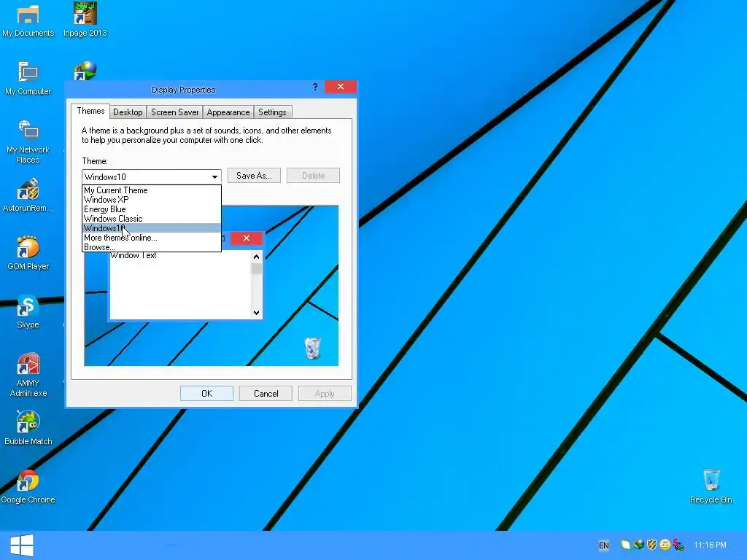Select the Skype desktop icon
The height and width of the screenshot is (560, 747).
[x=28, y=312]
